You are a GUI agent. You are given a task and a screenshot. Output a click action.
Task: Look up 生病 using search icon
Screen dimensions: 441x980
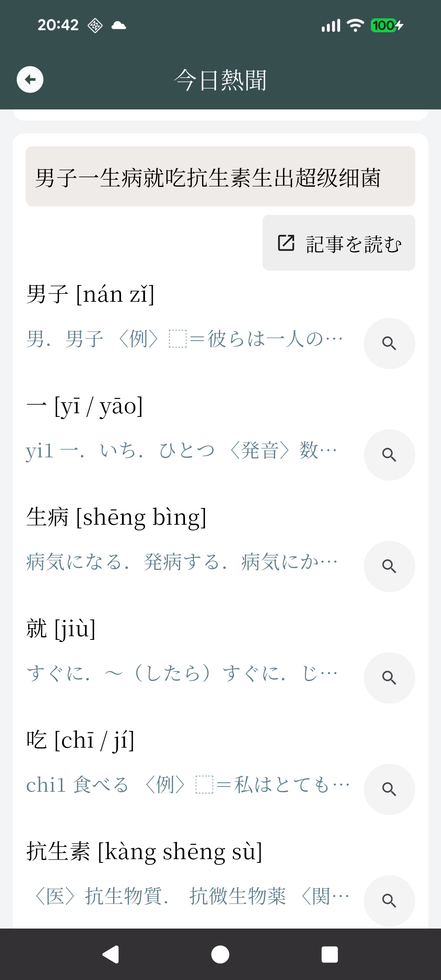pyautogui.click(x=389, y=566)
